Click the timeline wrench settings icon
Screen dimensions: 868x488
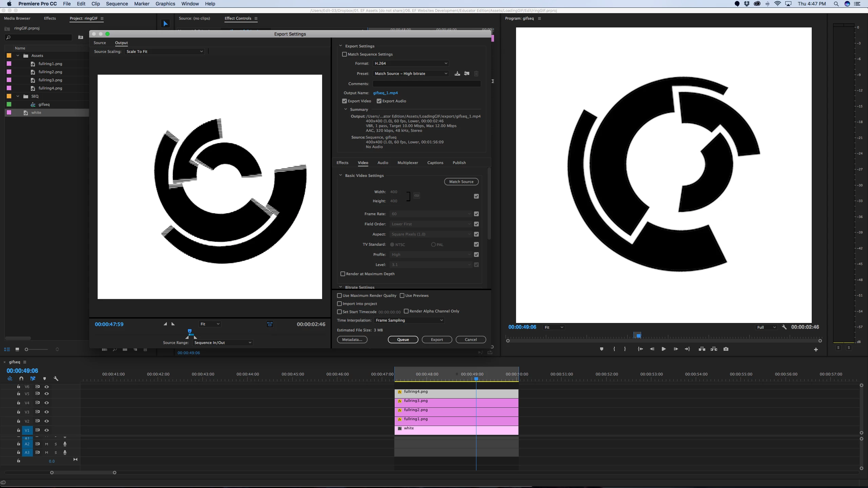[x=56, y=379]
